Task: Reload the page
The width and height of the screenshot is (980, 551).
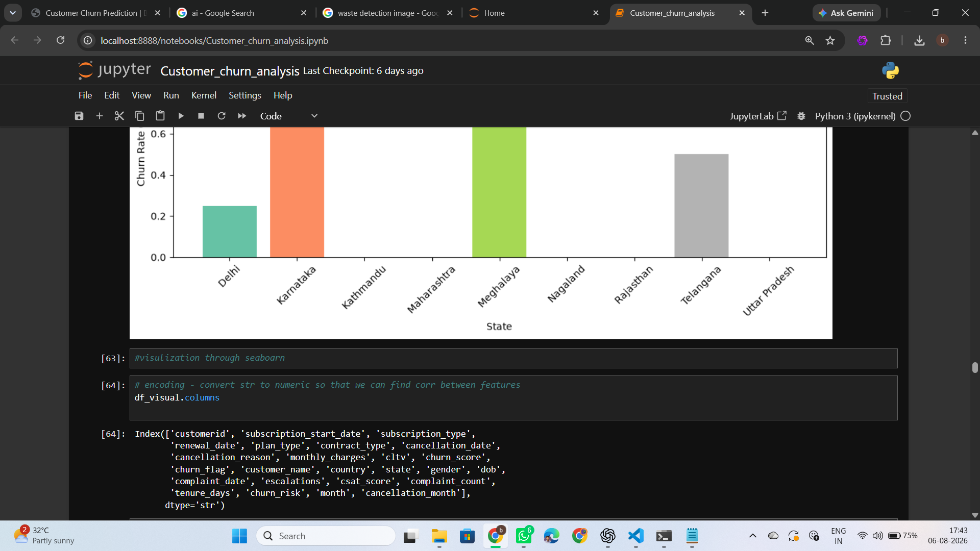Action: point(60,40)
